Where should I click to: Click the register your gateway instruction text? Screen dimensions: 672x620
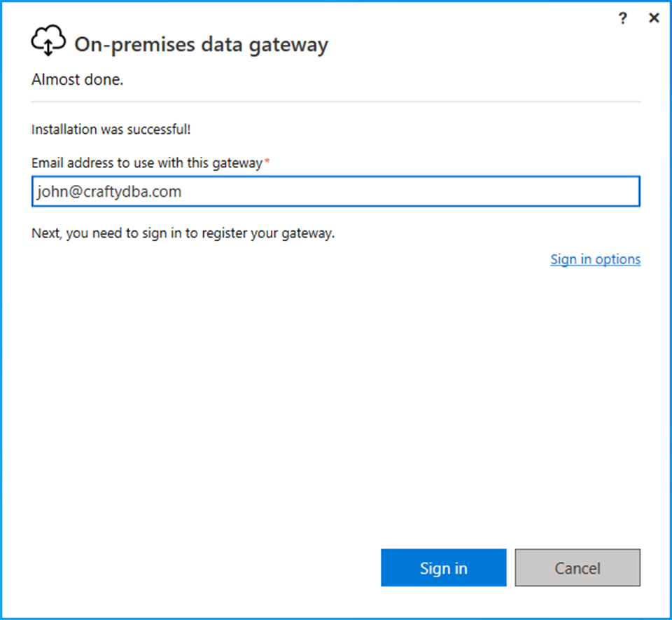183,233
